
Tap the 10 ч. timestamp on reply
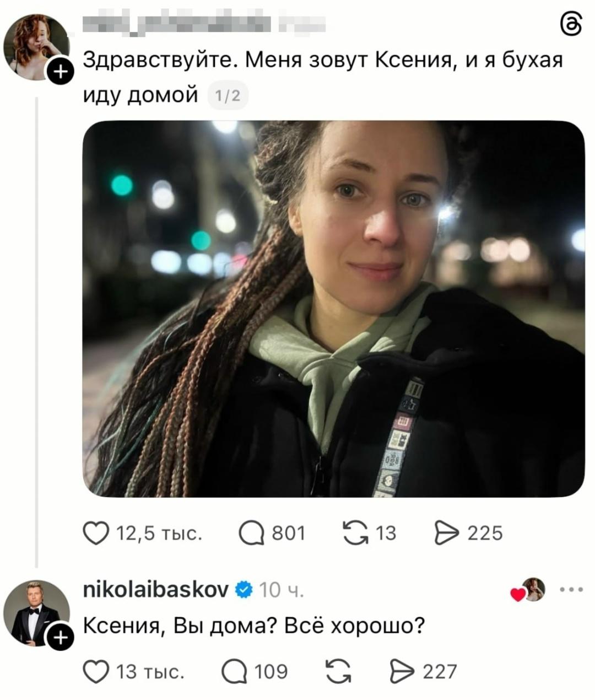[281, 590]
